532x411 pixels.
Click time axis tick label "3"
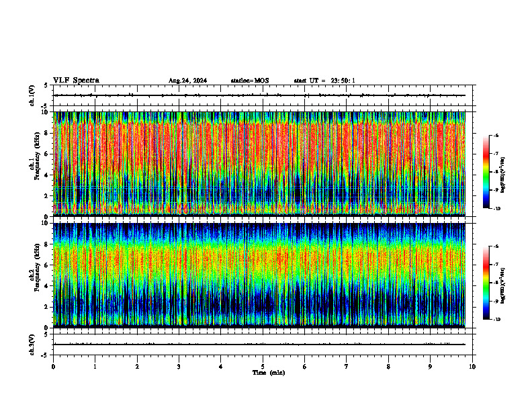point(179,367)
